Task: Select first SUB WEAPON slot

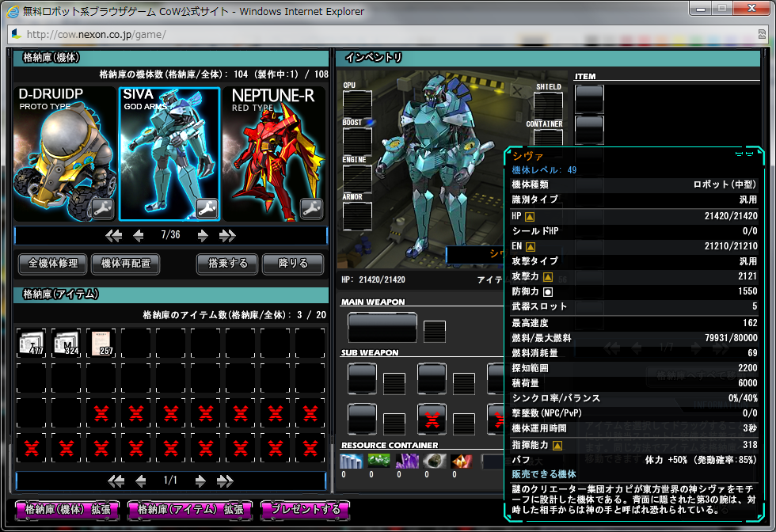Action: tap(363, 378)
